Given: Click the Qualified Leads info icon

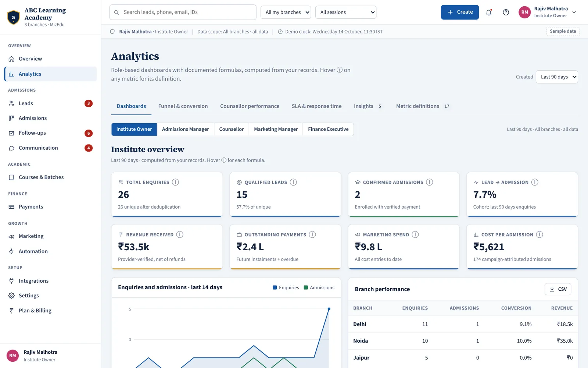Looking at the screenshot, I should point(293,182).
